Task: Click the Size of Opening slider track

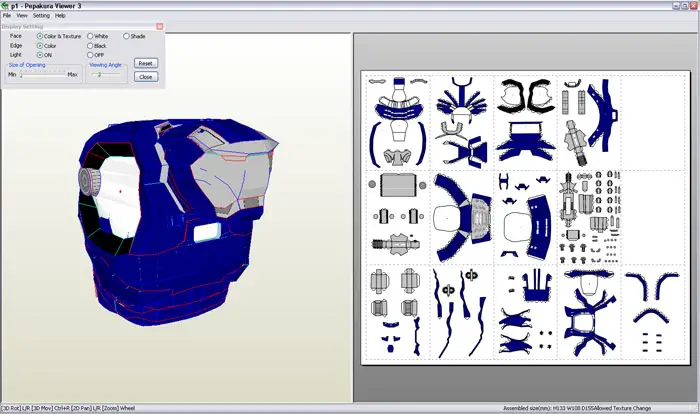Action: coord(43,75)
